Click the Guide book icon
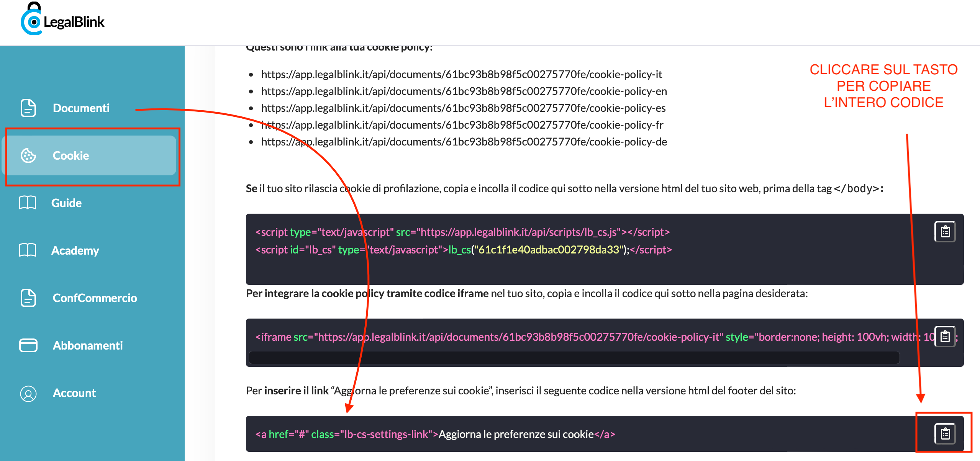Viewport: 980px width, 461px height. point(28,203)
